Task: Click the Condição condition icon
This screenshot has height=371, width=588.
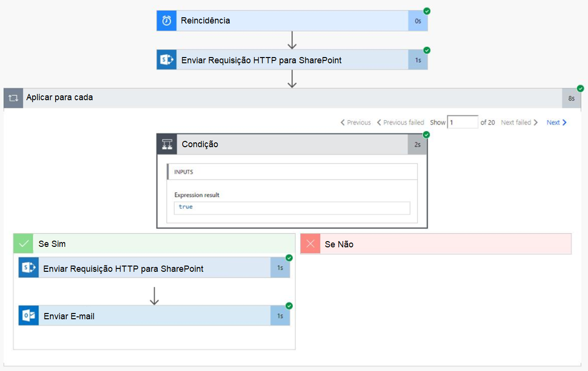Action: tap(167, 144)
